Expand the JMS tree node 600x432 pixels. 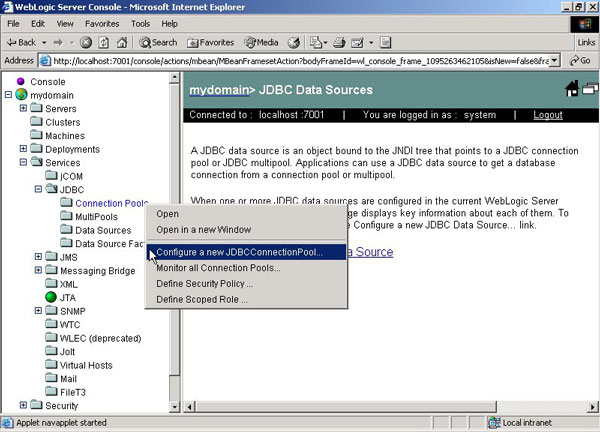pos(38,257)
